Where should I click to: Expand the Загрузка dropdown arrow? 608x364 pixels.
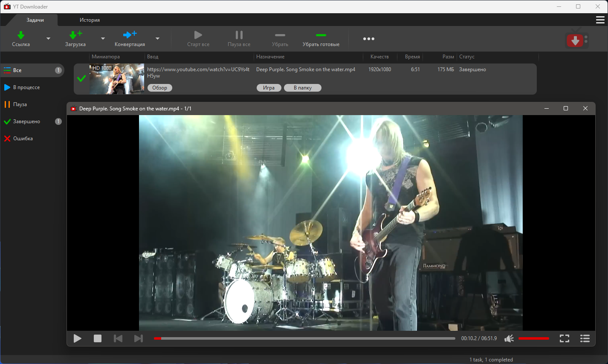pyautogui.click(x=103, y=39)
